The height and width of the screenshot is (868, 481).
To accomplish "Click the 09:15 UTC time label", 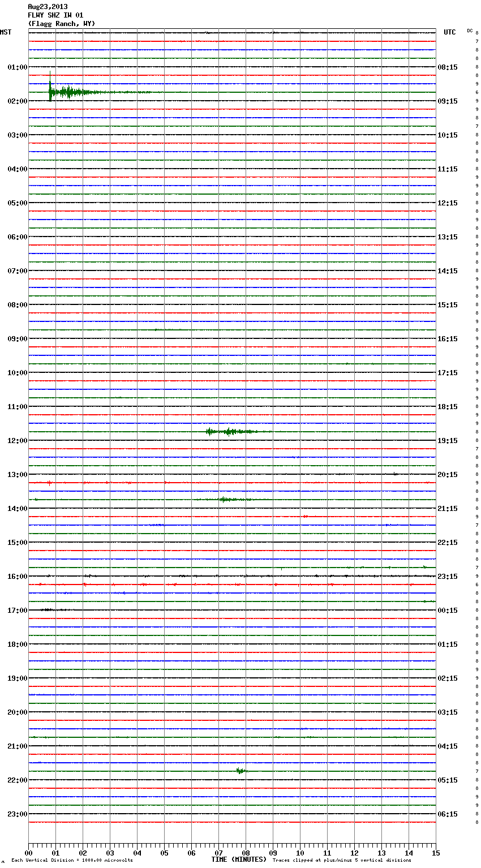I will (448, 101).
